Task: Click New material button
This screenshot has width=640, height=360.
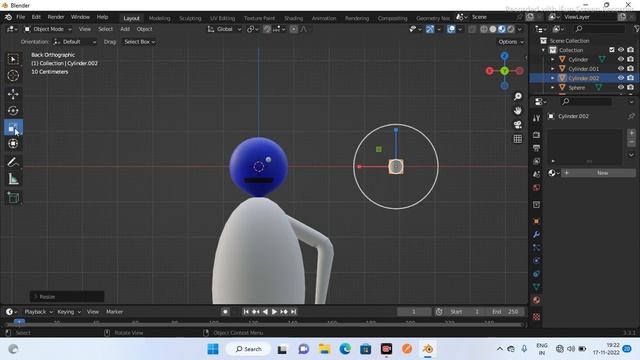Action: [598, 173]
